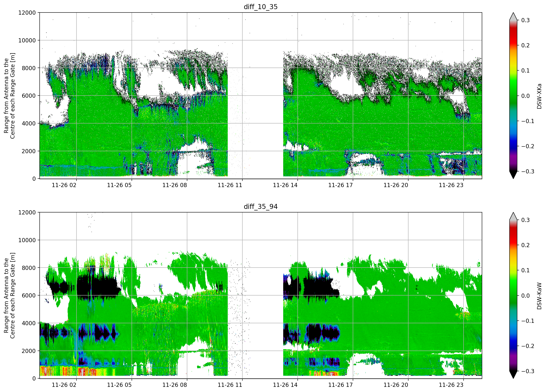Select the DSW-XKa colorbar label
This screenshot has height=392, width=546.
tap(539, 96)
